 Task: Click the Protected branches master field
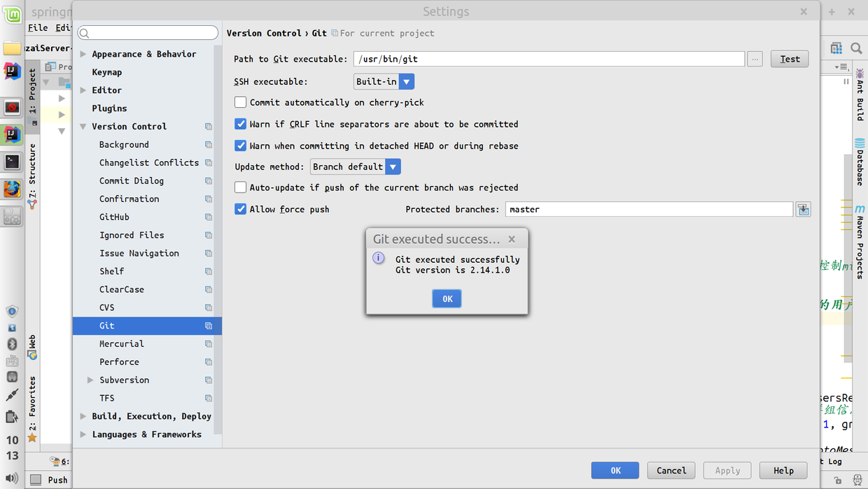point(649,209)
